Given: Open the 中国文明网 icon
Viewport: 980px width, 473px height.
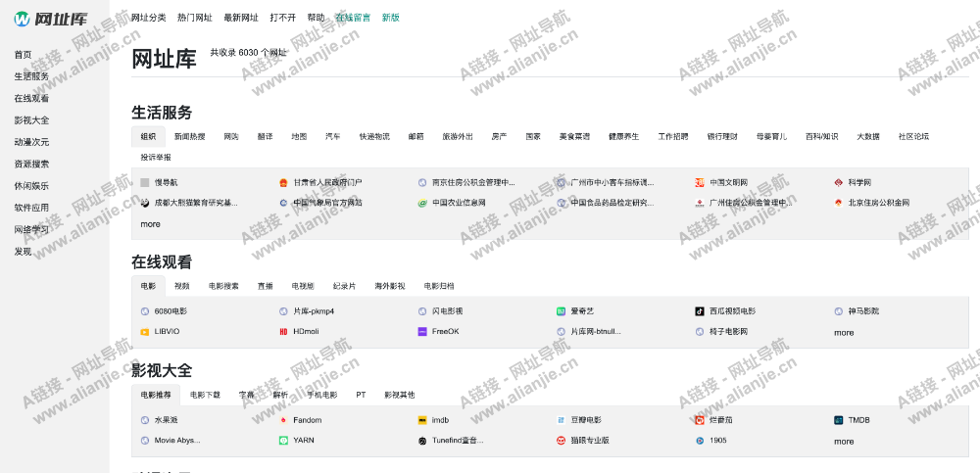Looking at the screenshot, I should click(700, 182).
